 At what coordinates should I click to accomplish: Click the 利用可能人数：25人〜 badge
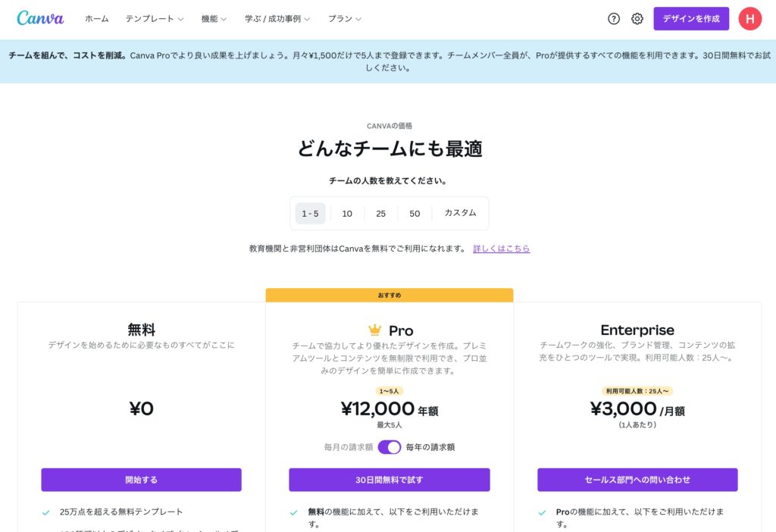click(637, 391)
